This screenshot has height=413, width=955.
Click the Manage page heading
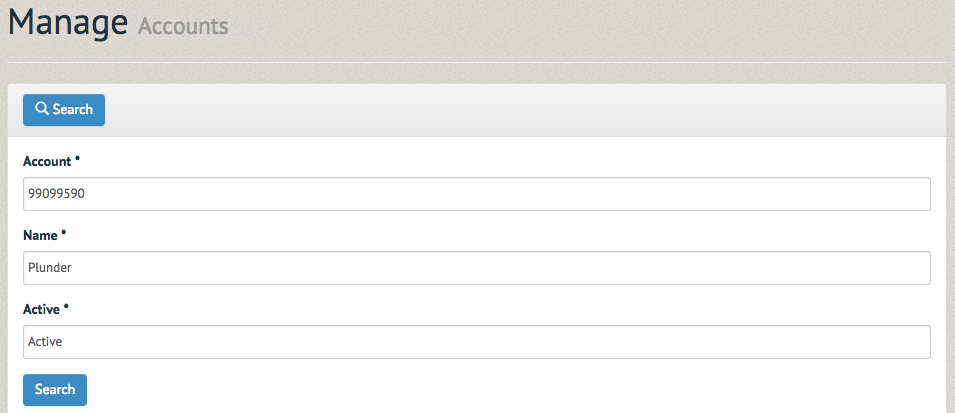point(68,23)
